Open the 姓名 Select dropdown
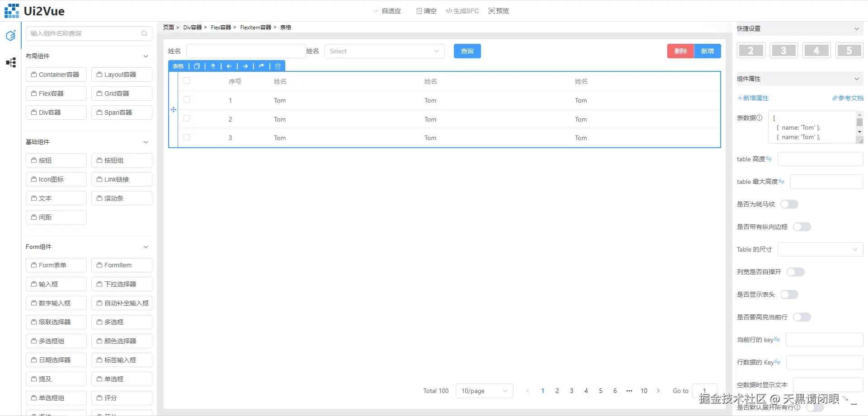 [x=385, y=51]
